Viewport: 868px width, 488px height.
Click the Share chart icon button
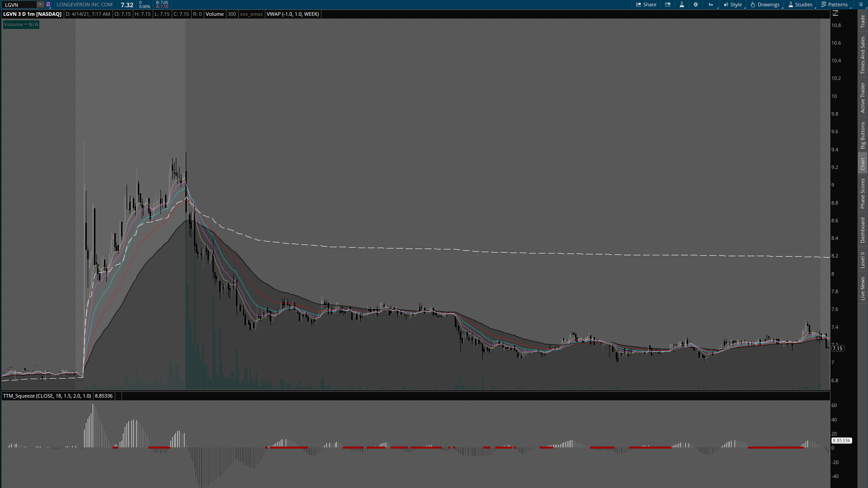[x=646, y=5]
